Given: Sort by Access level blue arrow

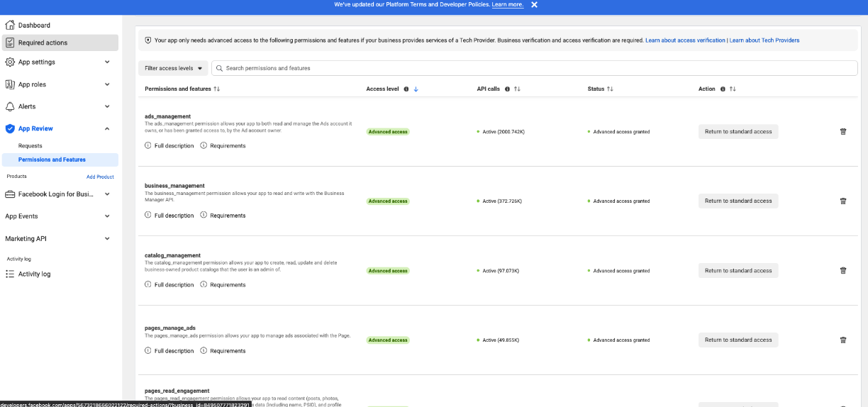Looking at the screenshot, I should 416,89.
